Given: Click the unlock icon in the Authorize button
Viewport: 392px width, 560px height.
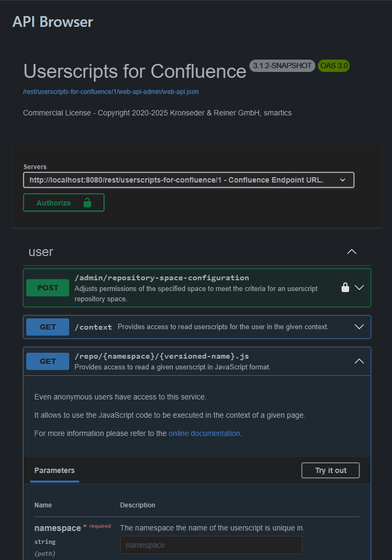Looking at the screenshot, I should [x=87, y=203].
